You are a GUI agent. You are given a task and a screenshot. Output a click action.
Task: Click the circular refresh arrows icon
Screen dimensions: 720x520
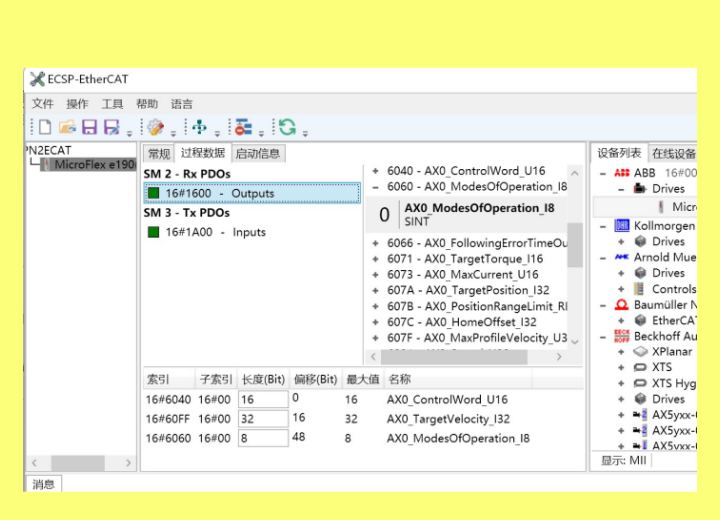(287, 127)
